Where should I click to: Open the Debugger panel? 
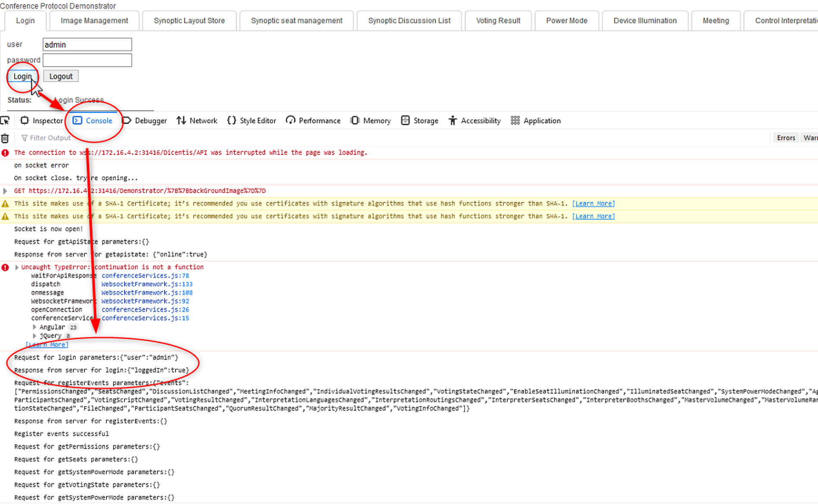coord(145,121)
